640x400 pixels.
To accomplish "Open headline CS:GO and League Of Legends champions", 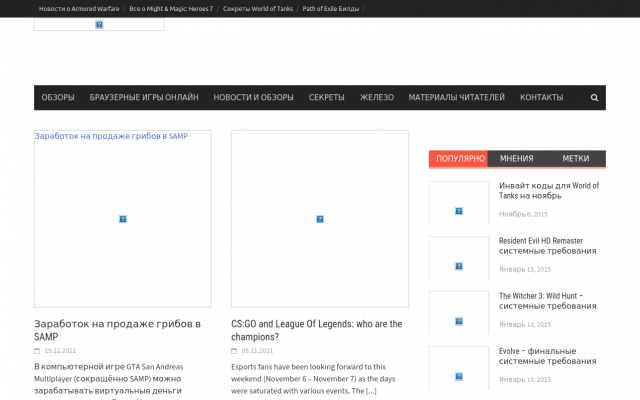I will click(x=317, y=330).
